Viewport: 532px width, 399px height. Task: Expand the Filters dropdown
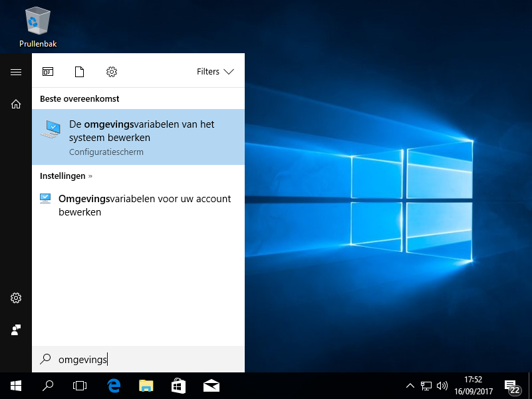click(x=215, y=72)
